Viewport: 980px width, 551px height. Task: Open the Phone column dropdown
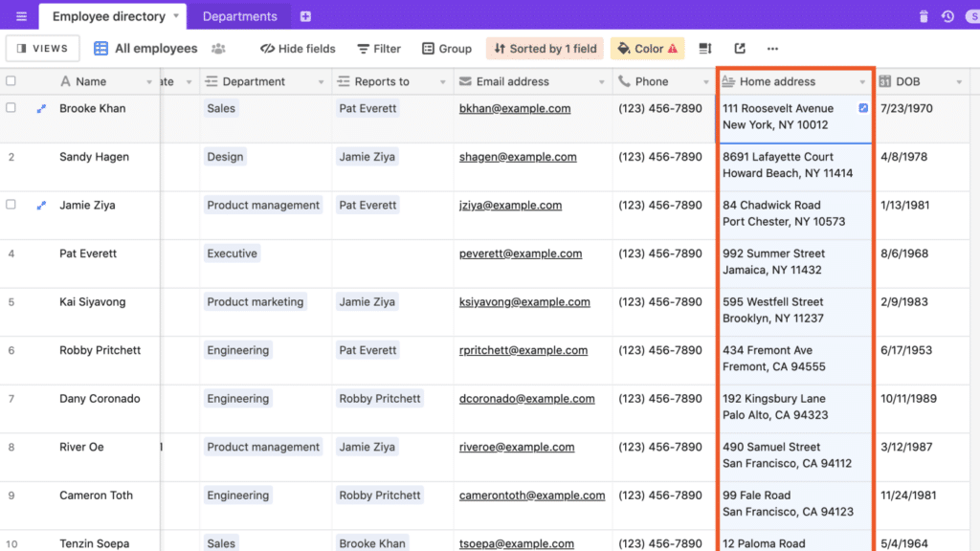click(705, 82)
